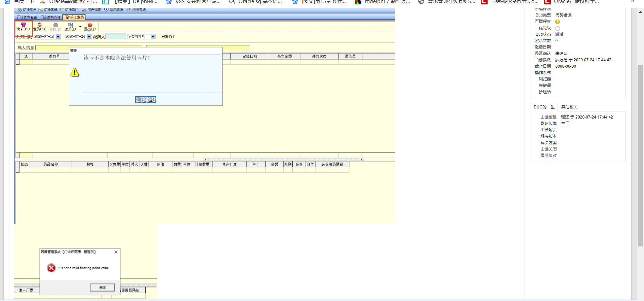644x301 pixels.
Task: Open the arrow menu beside 过滤(F)
Action: point(80,27)
